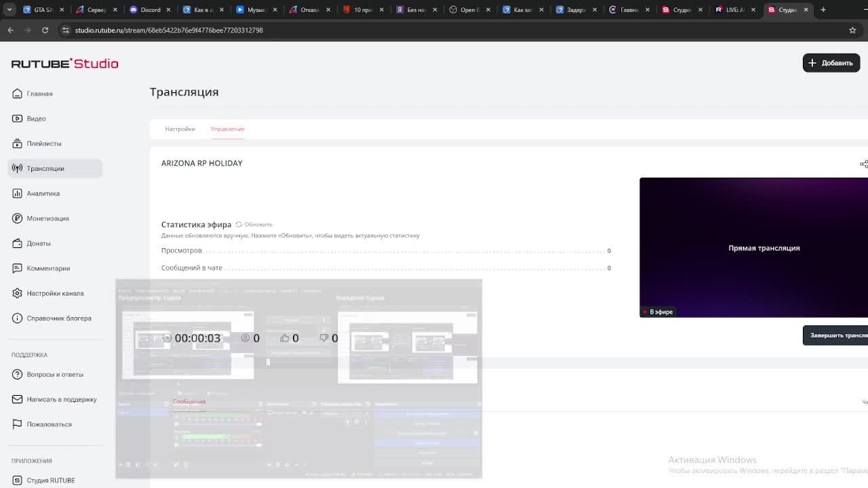868x488 pixels.
Task: Open the tab search dropdown arrow
Action: click(9, 9)
